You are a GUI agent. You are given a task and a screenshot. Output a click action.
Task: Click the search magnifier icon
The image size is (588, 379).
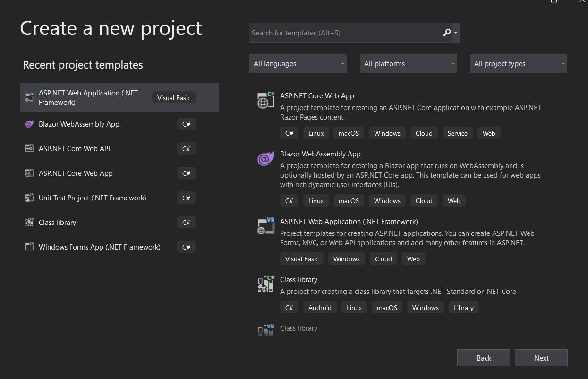click(x=447, y=33)
